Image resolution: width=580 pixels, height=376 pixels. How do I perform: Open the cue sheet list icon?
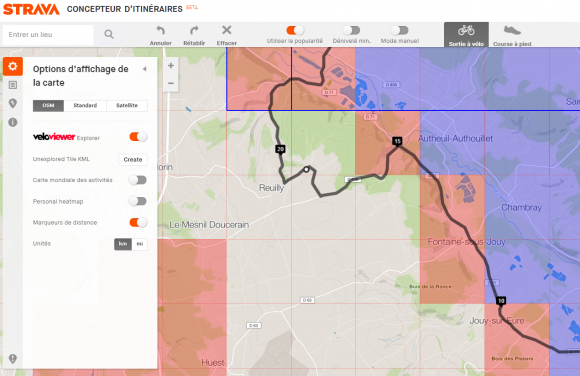point(13,85)
